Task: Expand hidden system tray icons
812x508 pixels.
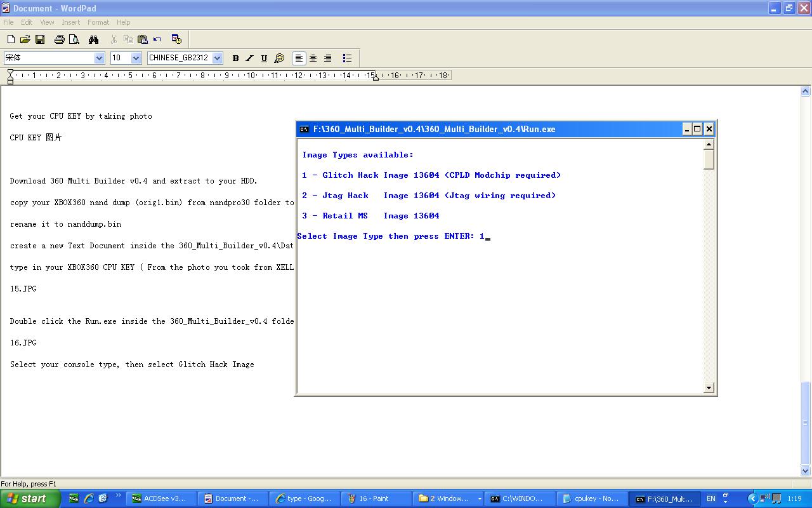Action: (x=752, y=498)
